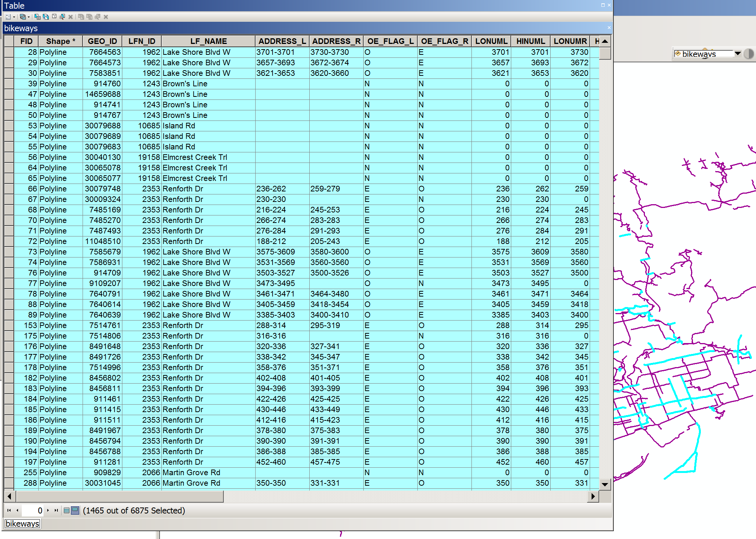Screen dimensions: 756x539
Task: Click the Switch Selection icon
Action: pyautogui.click(x=46, y=17)
